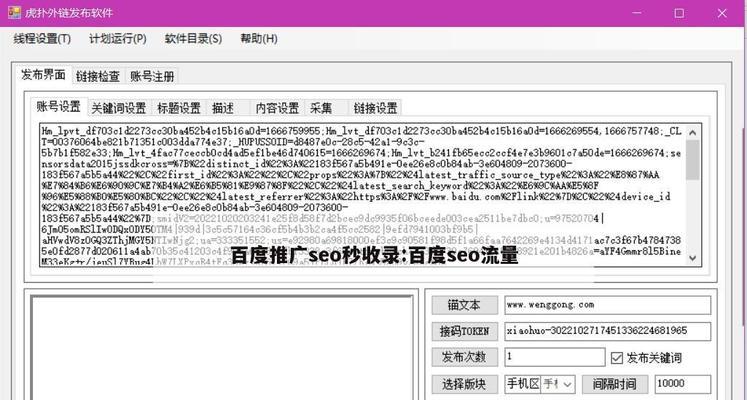Viewport: 747px width, 400px height.
Task: Click the 发布次数 button
Action: coord(464,358)
